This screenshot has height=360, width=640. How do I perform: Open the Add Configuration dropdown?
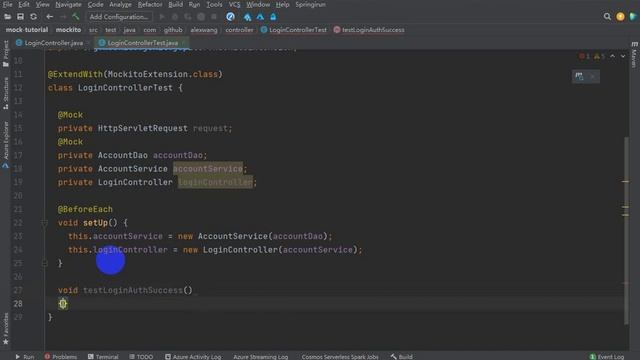(x=119, y=17)
